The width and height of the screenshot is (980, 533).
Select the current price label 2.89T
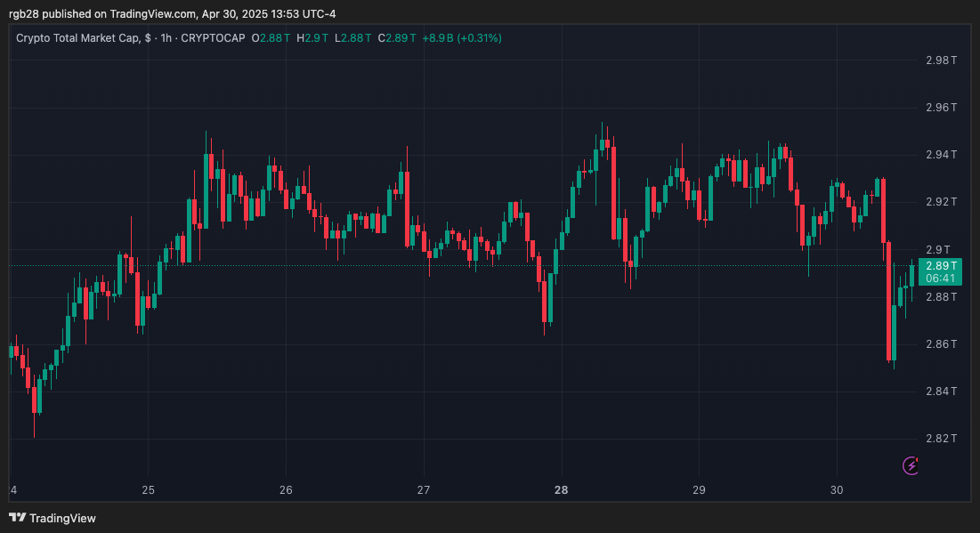tap(940, 264)
